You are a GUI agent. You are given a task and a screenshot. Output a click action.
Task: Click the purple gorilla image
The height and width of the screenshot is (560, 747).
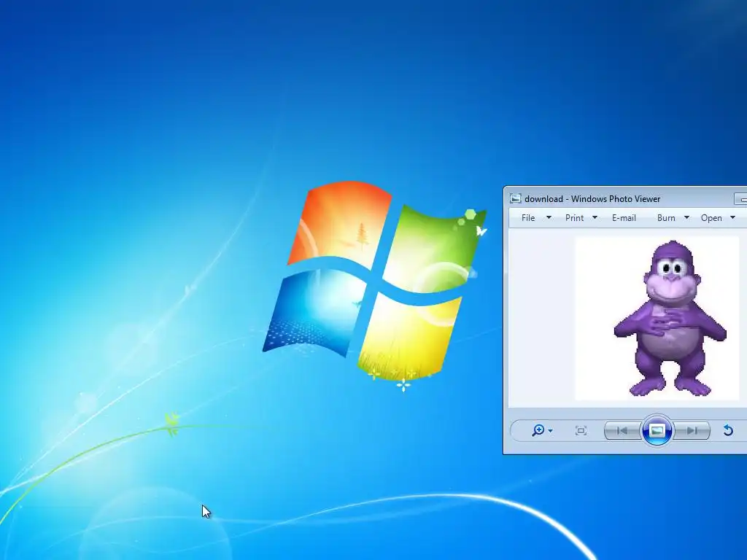coord(670,319)
